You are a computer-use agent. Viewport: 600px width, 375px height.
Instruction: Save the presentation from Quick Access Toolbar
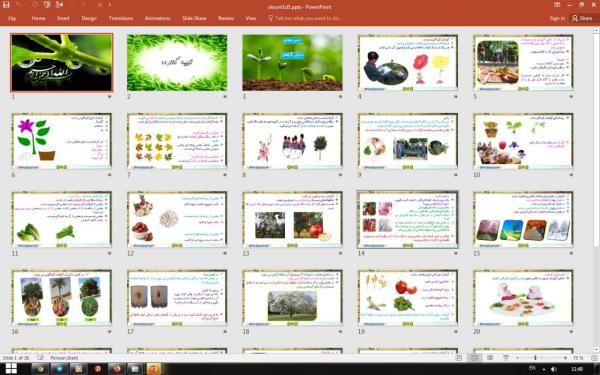[6, 5]
